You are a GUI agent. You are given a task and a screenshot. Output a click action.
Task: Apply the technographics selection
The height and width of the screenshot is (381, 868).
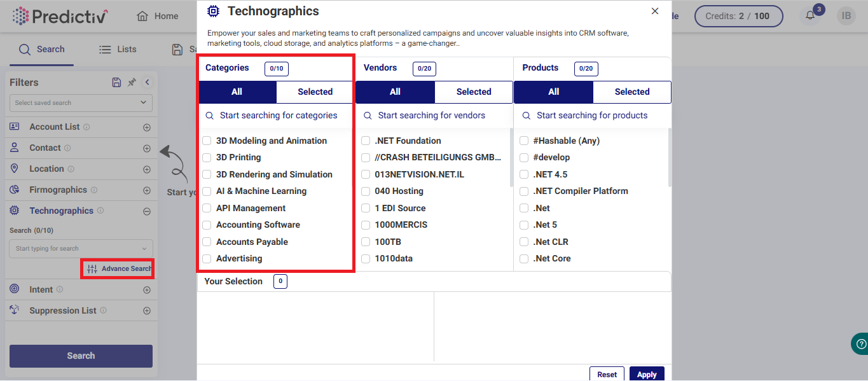(647, 374)
